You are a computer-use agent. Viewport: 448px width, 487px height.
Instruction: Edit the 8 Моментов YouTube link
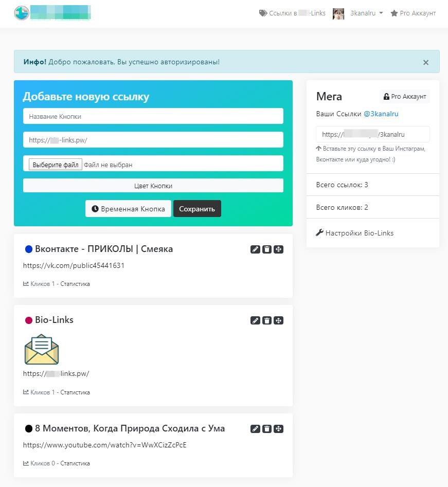point(255,429)
